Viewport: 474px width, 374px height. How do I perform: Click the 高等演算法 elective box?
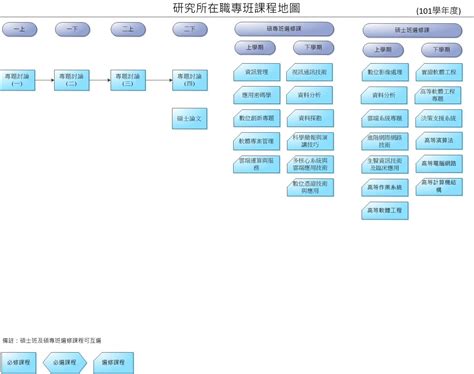[x=439, y=141]
